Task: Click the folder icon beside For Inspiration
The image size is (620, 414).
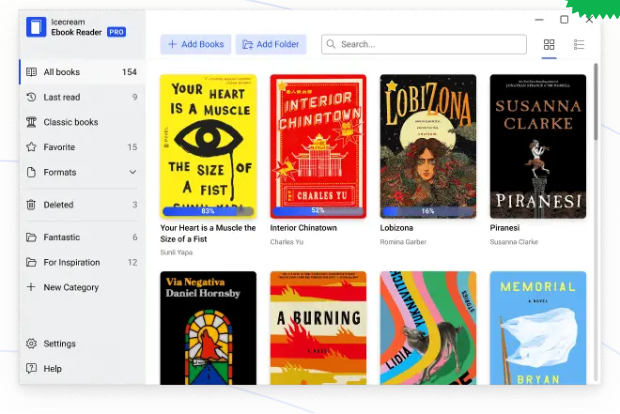Action: click(x=31, y=262)
